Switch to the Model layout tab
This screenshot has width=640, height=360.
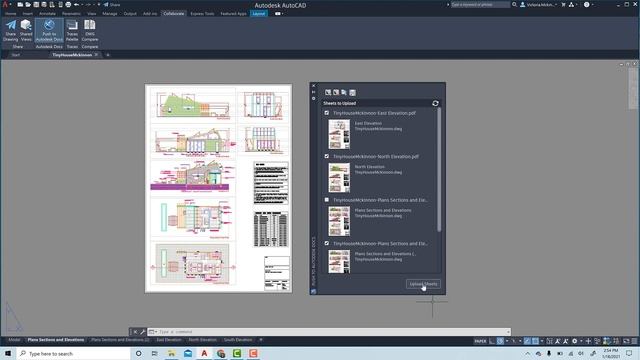[x=14, y=340]
